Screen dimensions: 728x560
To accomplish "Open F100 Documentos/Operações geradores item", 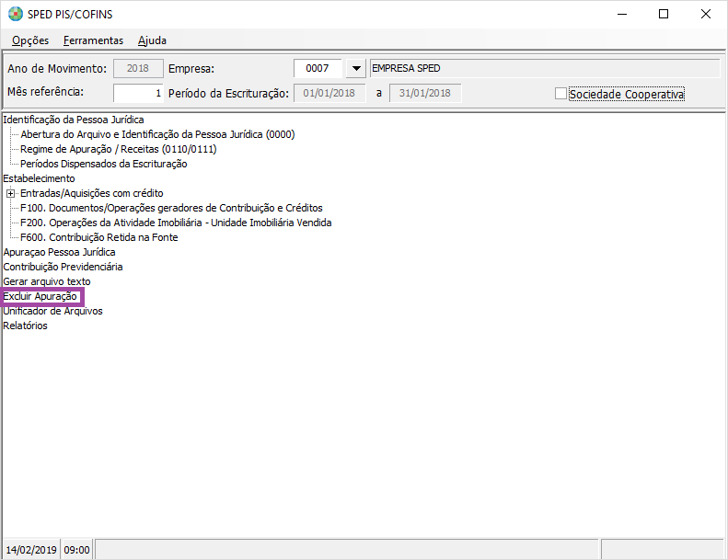I will 171,208.
